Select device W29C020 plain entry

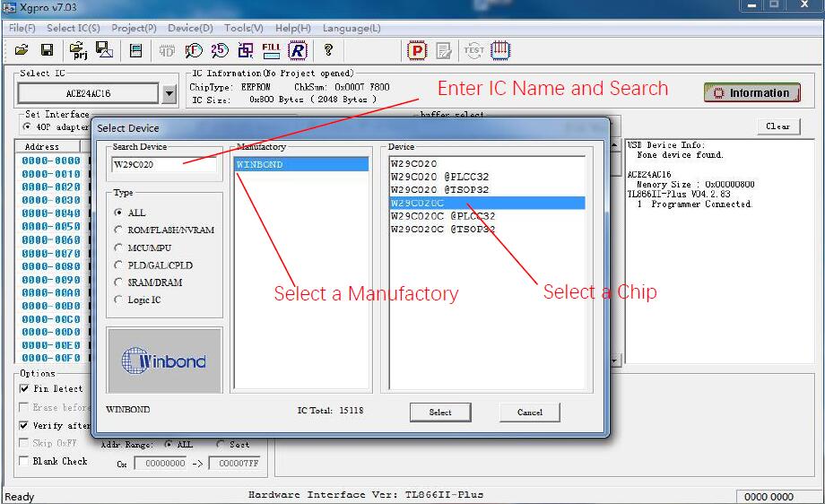click(x=413, y=163)
